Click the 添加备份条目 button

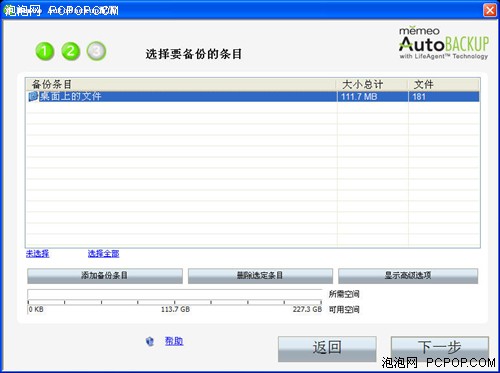(105, 276)
